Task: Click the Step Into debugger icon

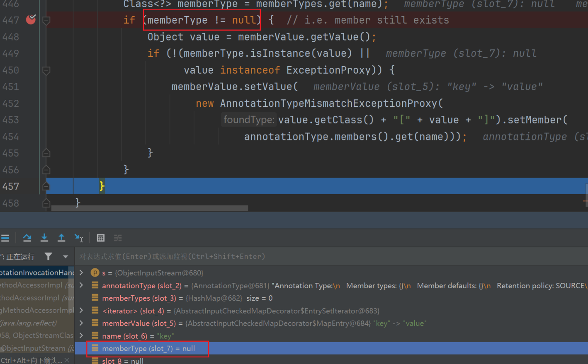Action: [44, 238]
